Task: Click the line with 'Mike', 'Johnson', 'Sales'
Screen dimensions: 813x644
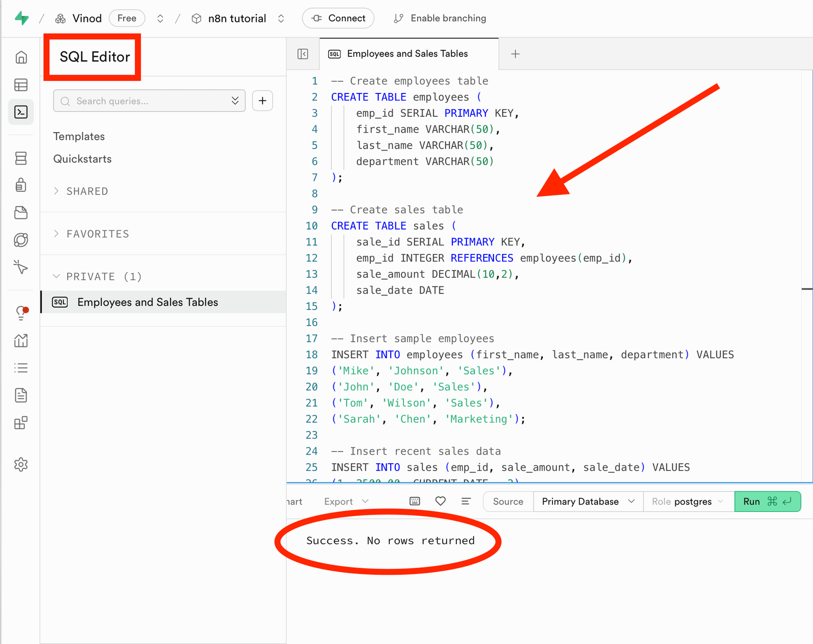Action: tap(422, 371)
